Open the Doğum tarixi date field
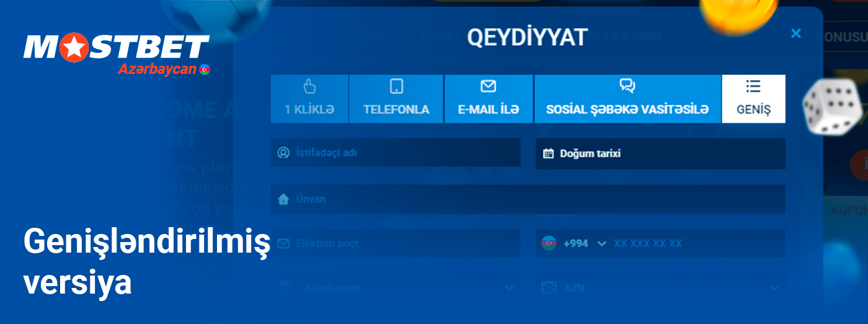Image resolution: width=868 pixels, height=324 pixels. (x=660, y=153)
